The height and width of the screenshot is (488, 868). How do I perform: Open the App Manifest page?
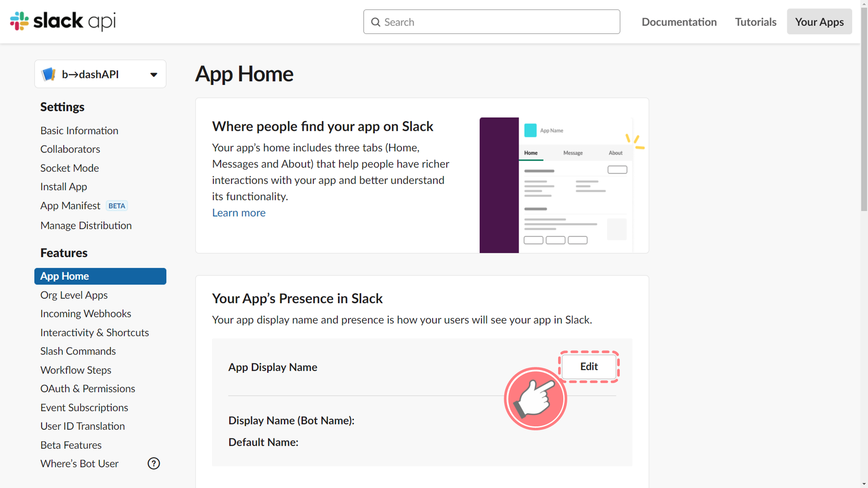(70, 206)
